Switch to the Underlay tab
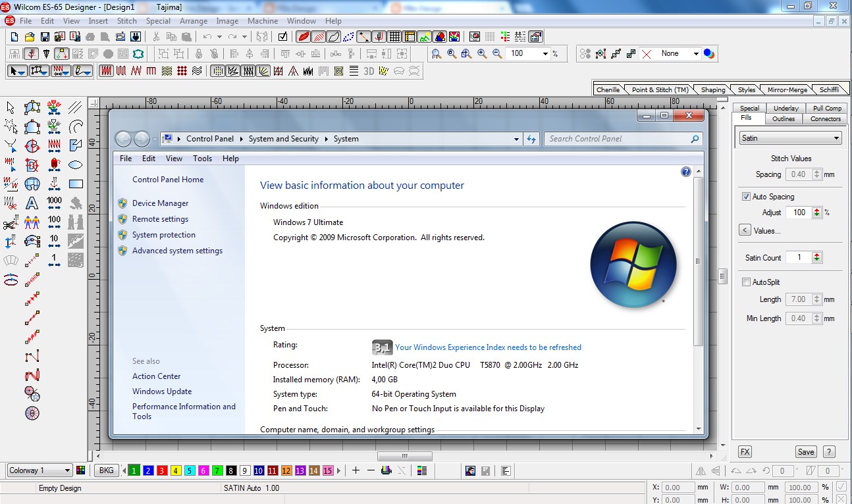This screenshot has width=852, height=504. [785, 108]
